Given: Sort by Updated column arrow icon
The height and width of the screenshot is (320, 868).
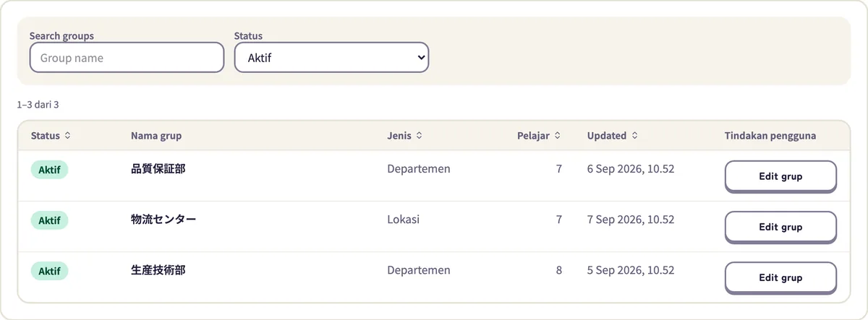Looking at the screenshot, I should pos(634,136).
